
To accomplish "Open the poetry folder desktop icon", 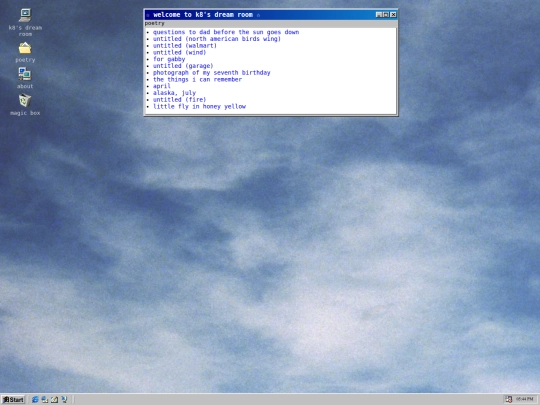I will pos(25,52).
